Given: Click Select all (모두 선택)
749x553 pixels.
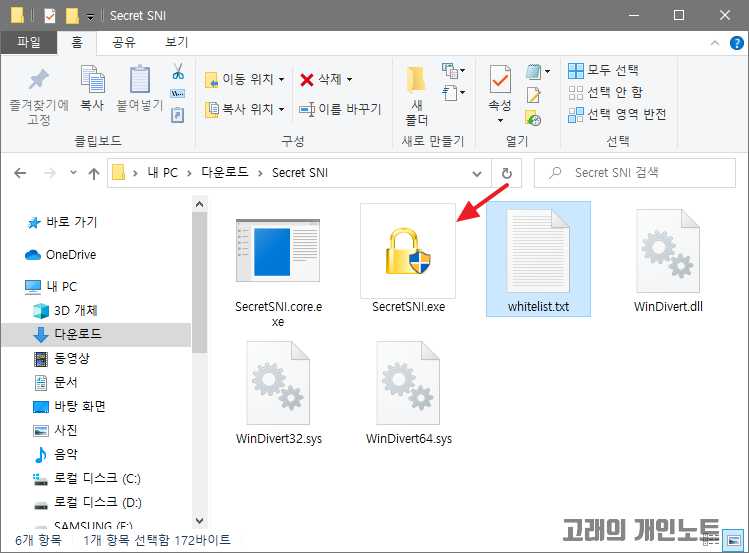Looking at the screenshot, I should tap(603, 70).
